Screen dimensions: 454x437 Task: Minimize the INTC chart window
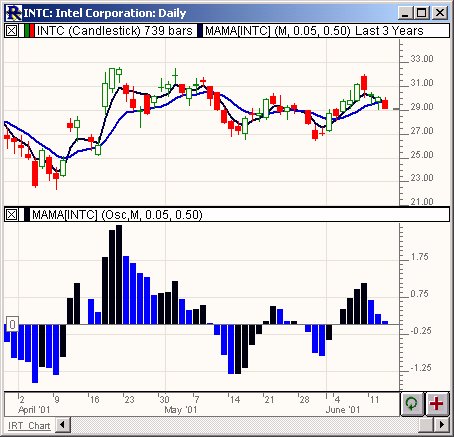405,13
